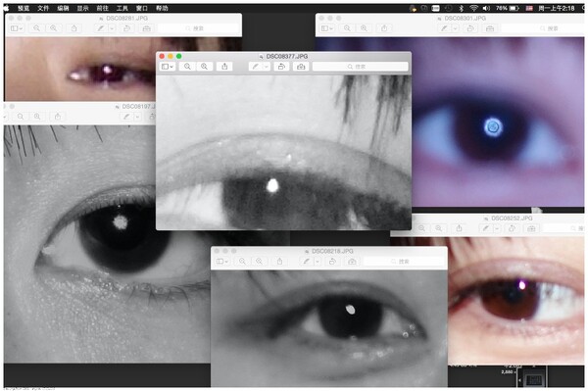Open the share menu in DSC08377.JPG window
The width and height of the screenshot is (588, 391).
pos(224,67)
